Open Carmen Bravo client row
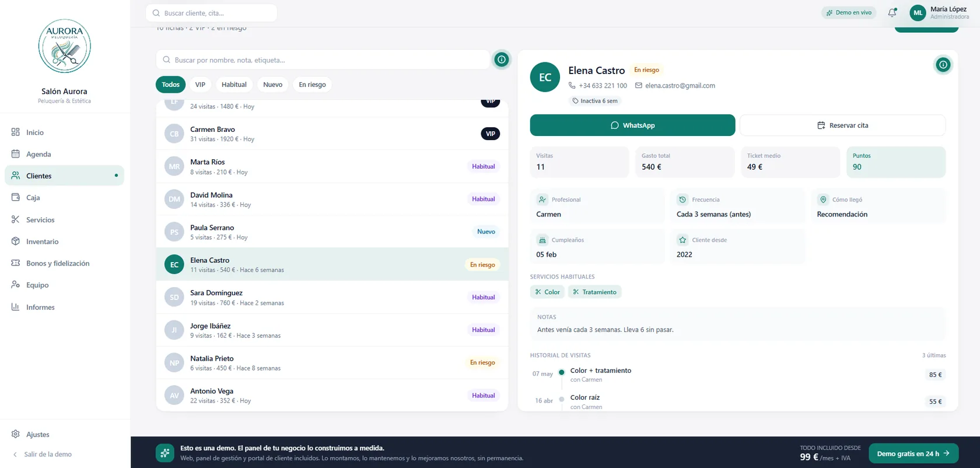The image size is (980, 468). [x=332, y=134]
